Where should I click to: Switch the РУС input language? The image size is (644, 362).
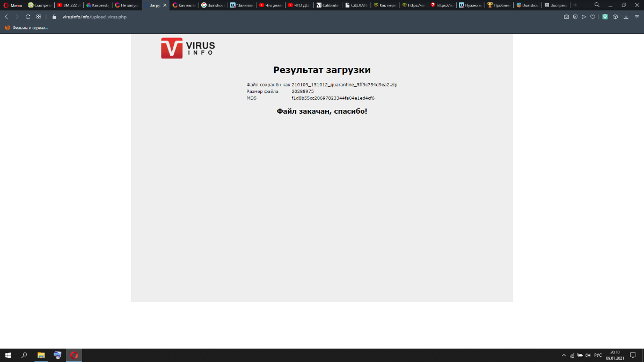click(598, 355)
